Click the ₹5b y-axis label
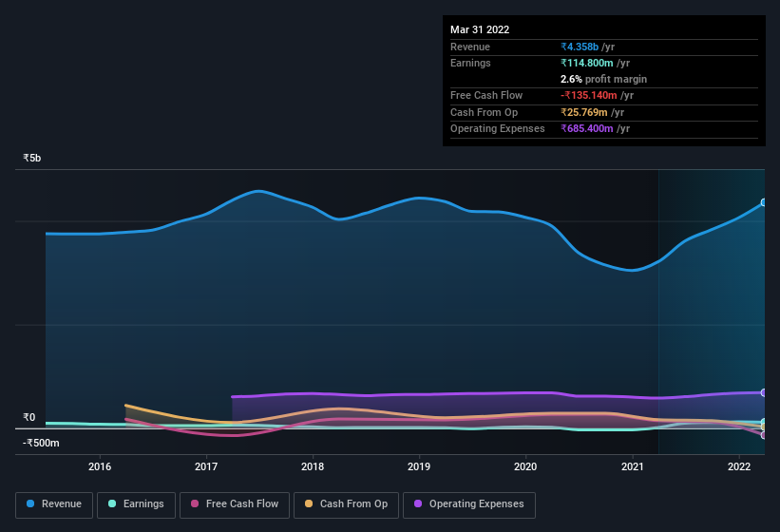The image size is (780, 532). (32, 158)
